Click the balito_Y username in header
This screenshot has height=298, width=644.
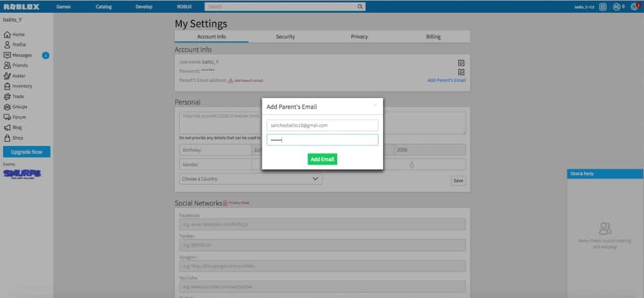(584, 7)
